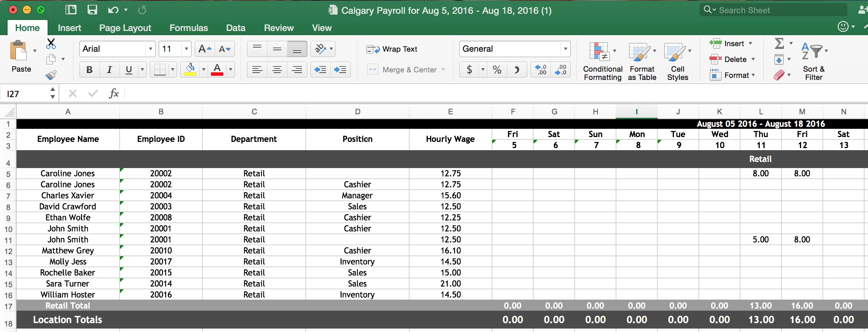This screenshot has height=332, width=868.
Task: Click the Format Painter brush icon
Action: point(51,75)
